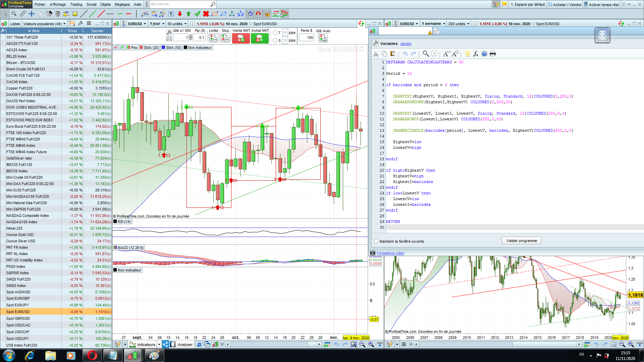Enable the T pips checkbox
644x362 pixels.
click(275, 33)
